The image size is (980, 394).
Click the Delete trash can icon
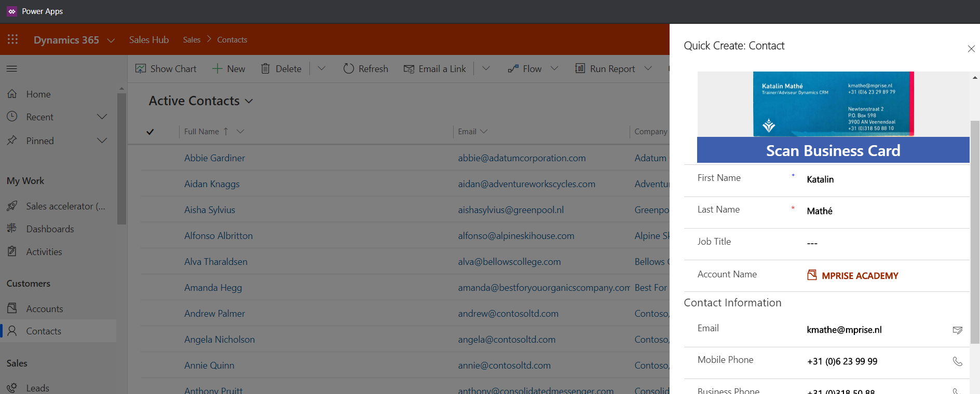(265, 68)
